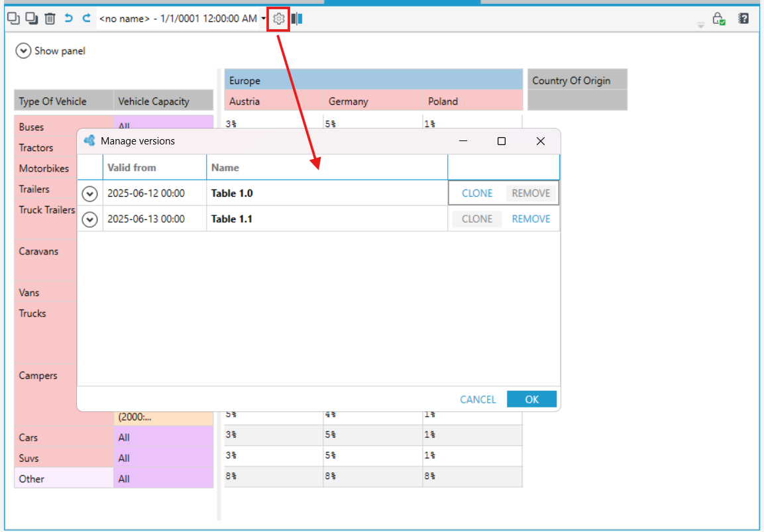
Task: Click the Country Of Origin header
Action: click(577, 80)
